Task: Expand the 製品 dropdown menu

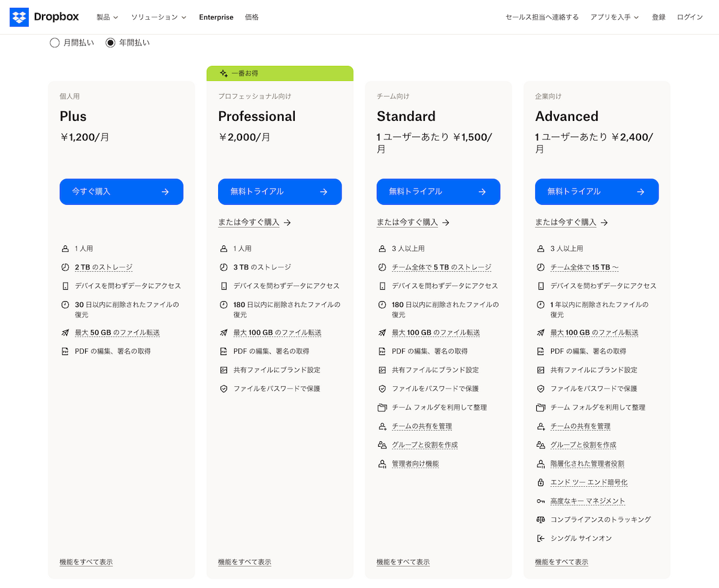Action: point(107,17)
